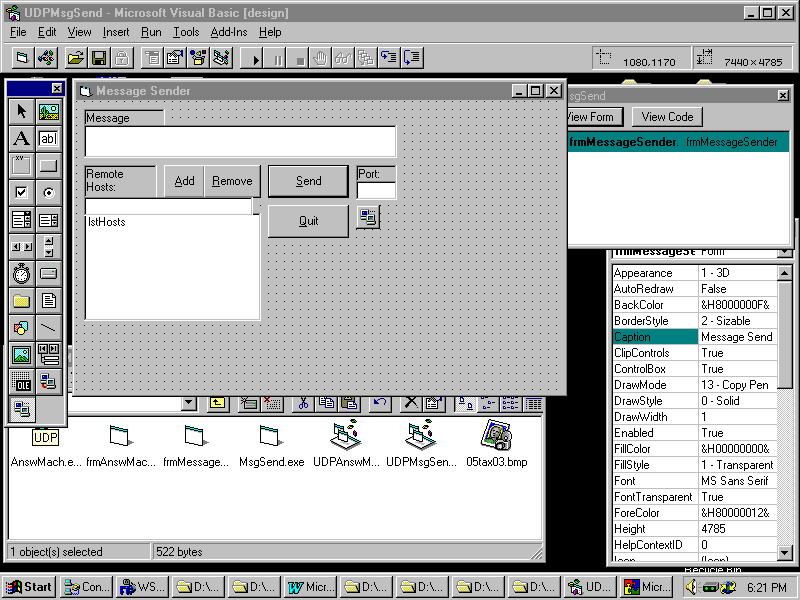Open the Add-Ins menu

[x=228, y=32]
